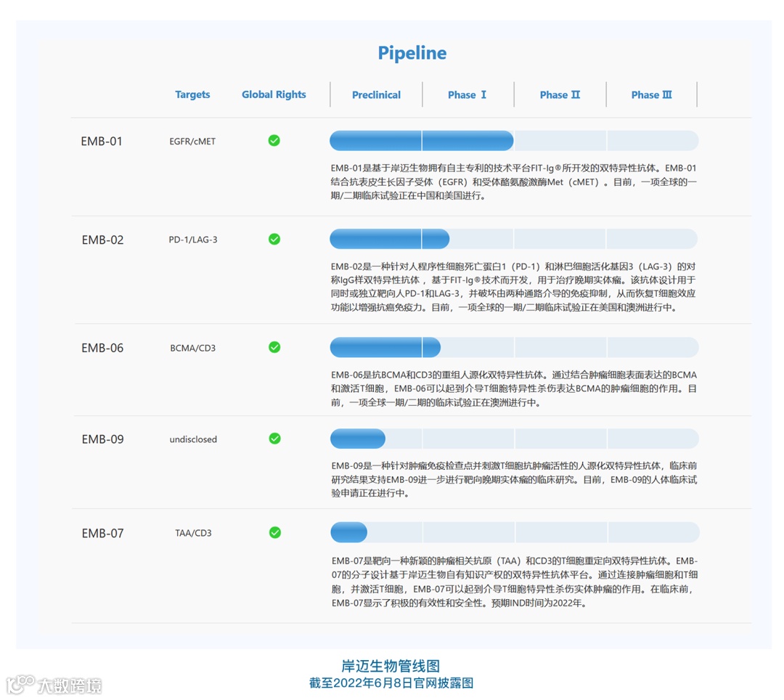Click the EMB-09 product name

[102, 439]
